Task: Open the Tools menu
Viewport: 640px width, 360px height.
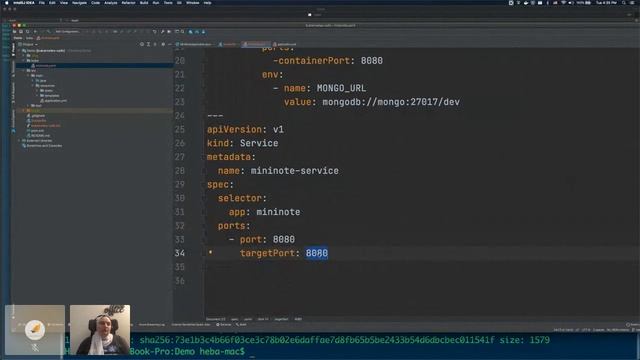Action: [168, 3]
